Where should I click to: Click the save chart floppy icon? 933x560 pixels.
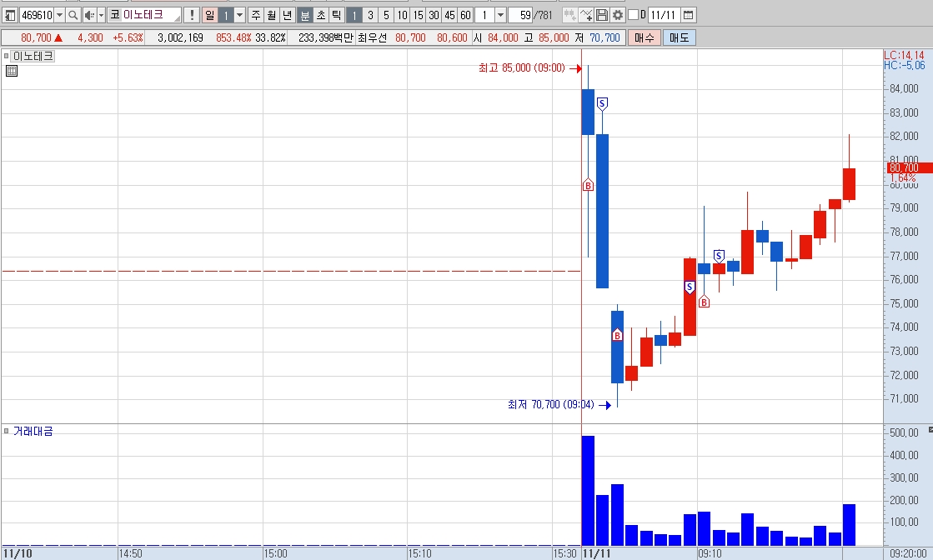click(601, 15)
